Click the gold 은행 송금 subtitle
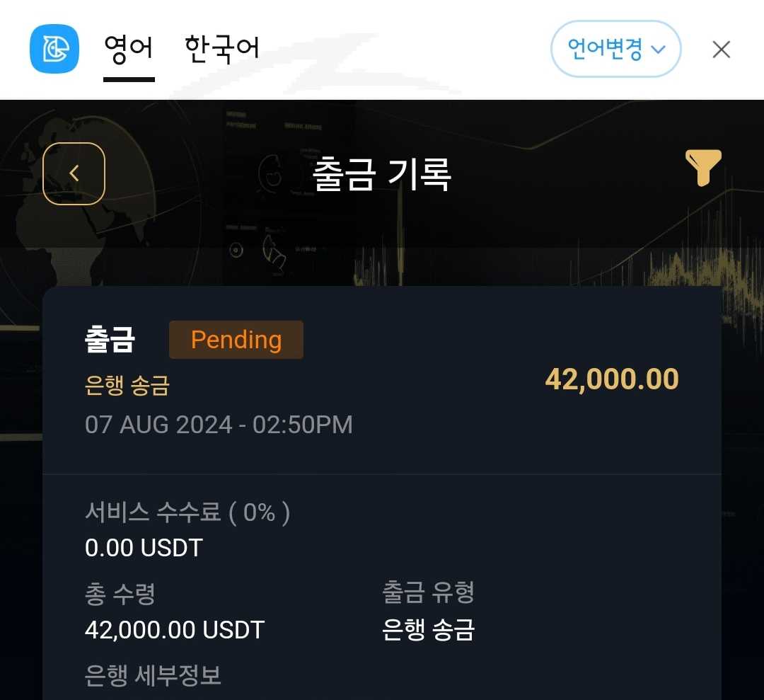 127,386
